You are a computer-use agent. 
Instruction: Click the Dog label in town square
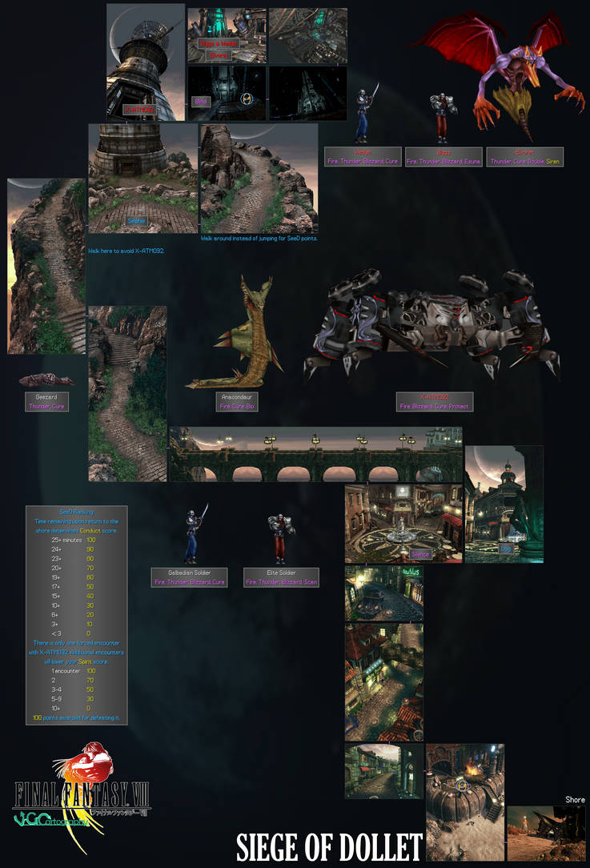tap(505, 549)
